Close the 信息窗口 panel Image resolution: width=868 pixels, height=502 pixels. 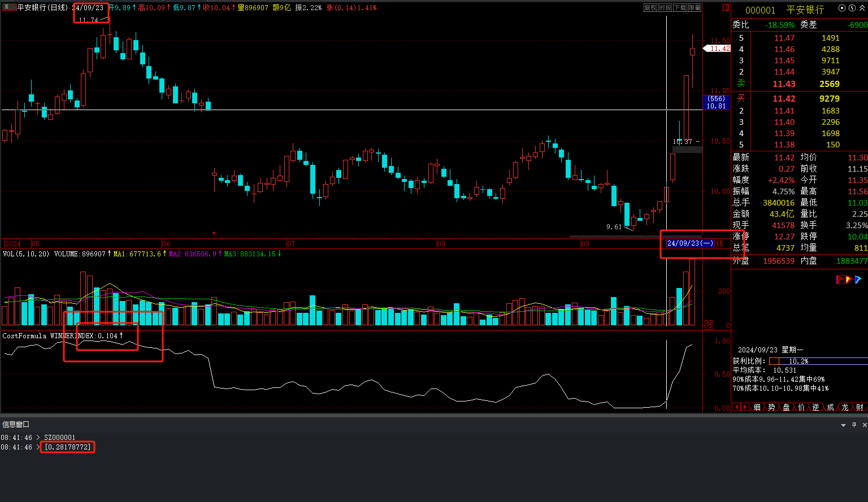(x=865, y=425)
